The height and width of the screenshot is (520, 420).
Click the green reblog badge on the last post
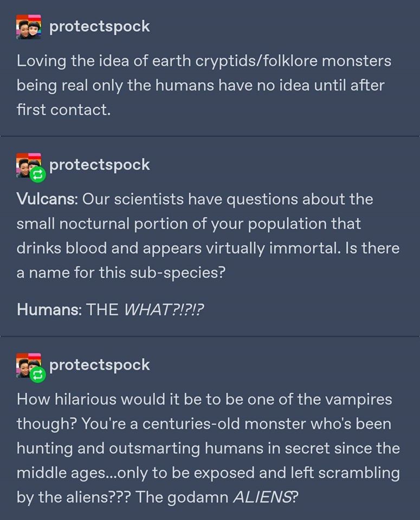coord(38,374)
